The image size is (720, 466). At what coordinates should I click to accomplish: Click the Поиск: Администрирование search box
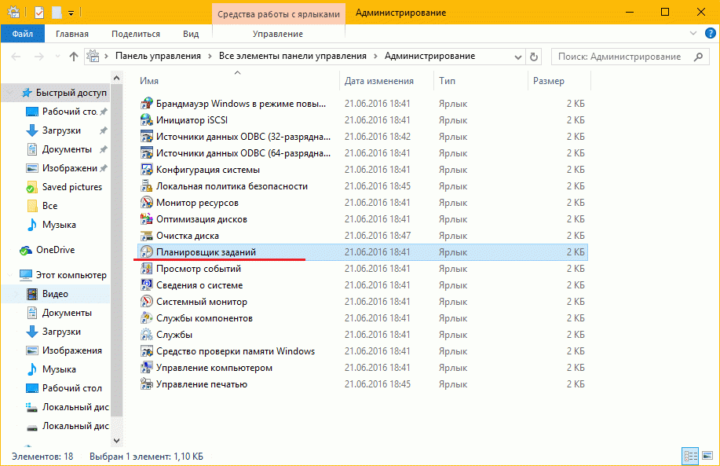[622, 56]
